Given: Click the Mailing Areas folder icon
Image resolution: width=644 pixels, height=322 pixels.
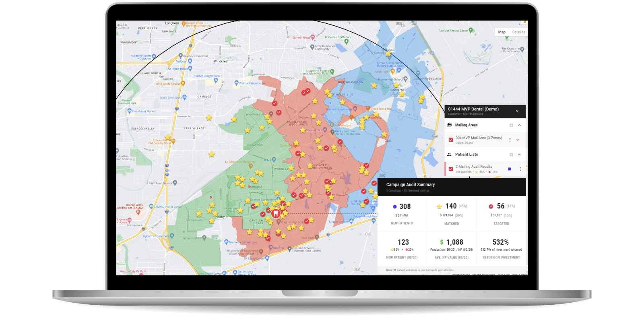Looking at the screenshot, I should click(449, 125).
